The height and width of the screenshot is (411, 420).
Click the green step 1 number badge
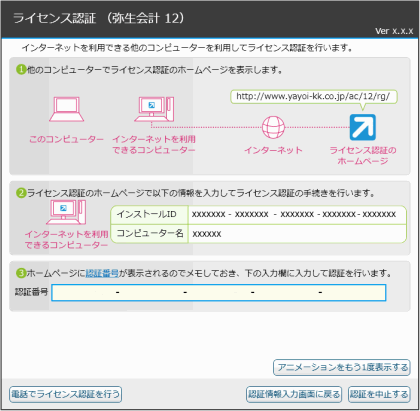[21, 70]
